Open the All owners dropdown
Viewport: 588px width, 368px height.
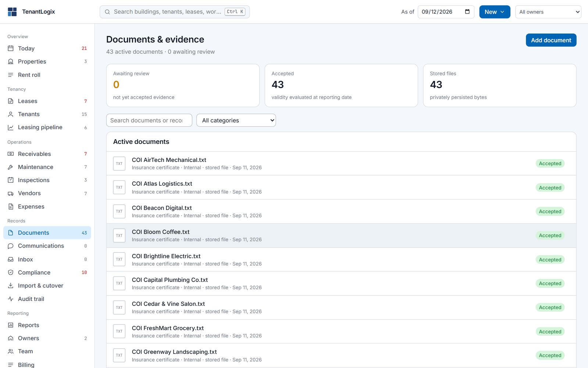tap(548, 12)
